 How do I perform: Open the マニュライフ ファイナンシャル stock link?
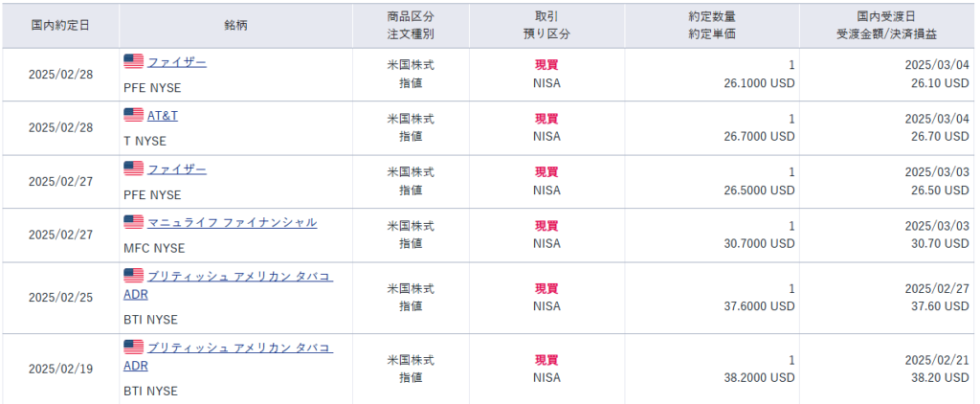tap(232, 223)
